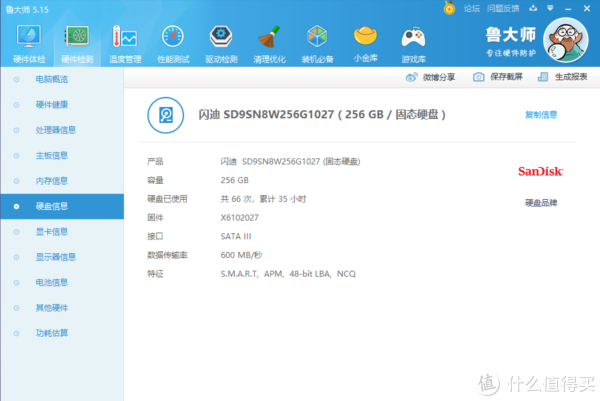Select 显卡信息 in sidebar
Viewport: 600px width, 401px height.
[x=62, y=231]
